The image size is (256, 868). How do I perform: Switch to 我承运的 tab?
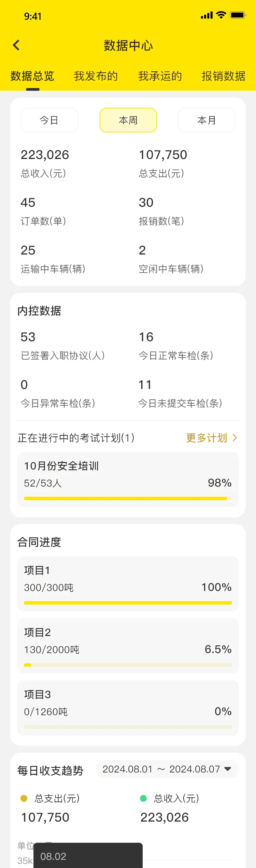click(160, 76)
